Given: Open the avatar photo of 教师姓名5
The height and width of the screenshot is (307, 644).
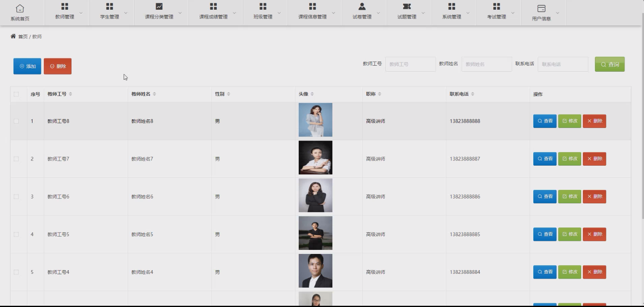Looking at the screenshot, I should [x=315, y=233].
